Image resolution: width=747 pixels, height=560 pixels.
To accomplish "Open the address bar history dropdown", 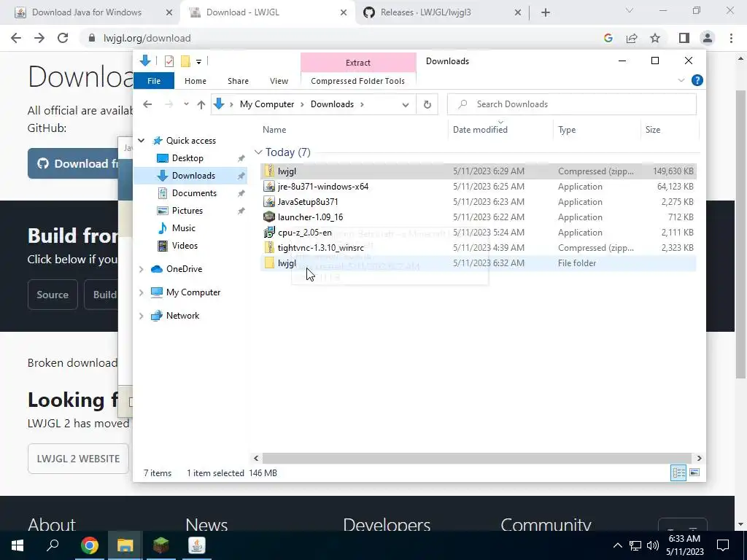I will [406, 105].
